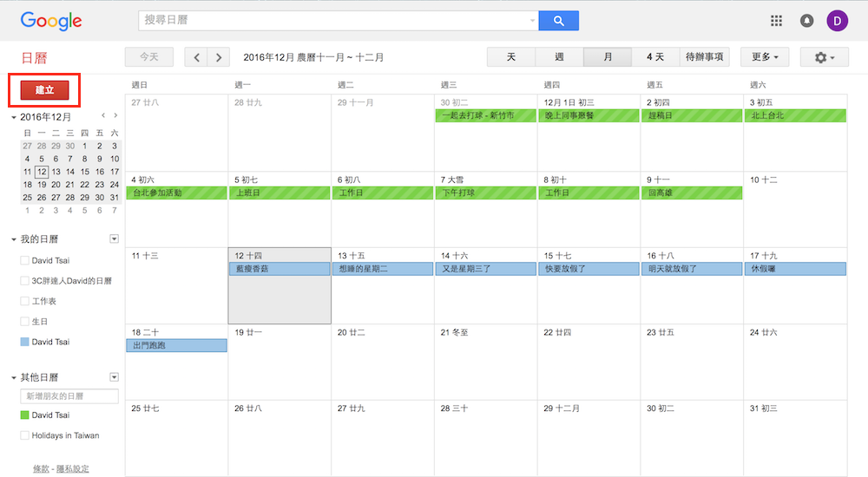This screenshot has height=477, width=868.
Task: Click the blue search magnifier button
Action: tap(558, 21)
